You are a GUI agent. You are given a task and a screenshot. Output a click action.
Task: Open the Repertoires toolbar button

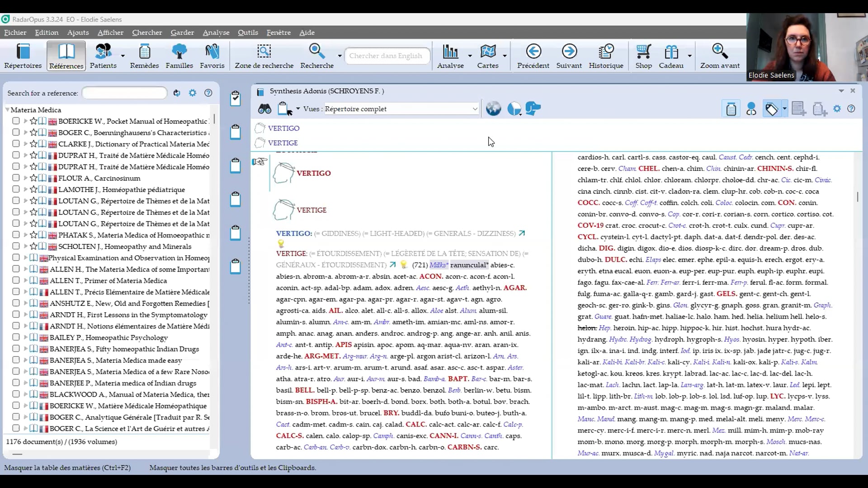(x=23, y=56)
